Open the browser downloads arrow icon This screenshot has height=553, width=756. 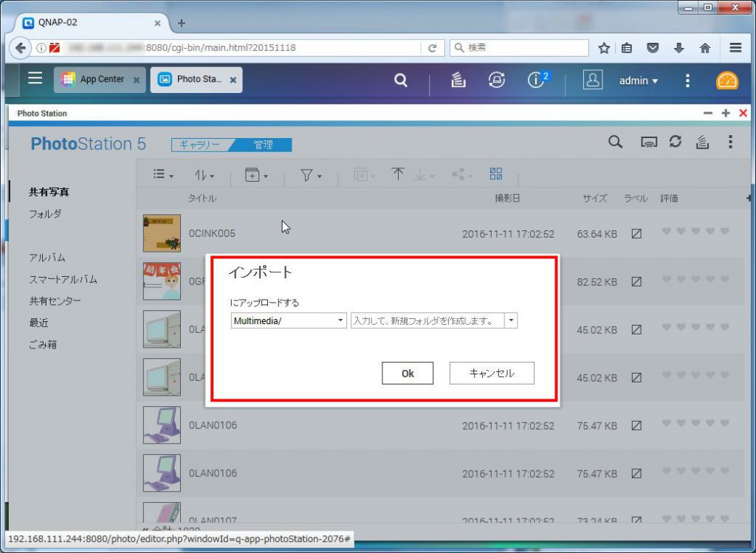(x=679, y=48)
